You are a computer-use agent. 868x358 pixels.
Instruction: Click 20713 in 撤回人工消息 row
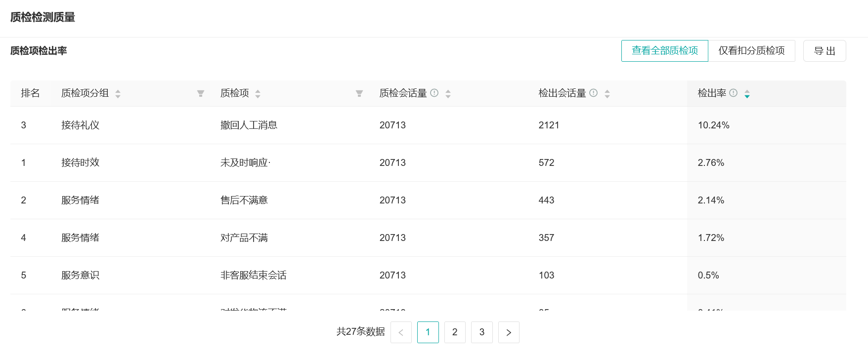392,125
